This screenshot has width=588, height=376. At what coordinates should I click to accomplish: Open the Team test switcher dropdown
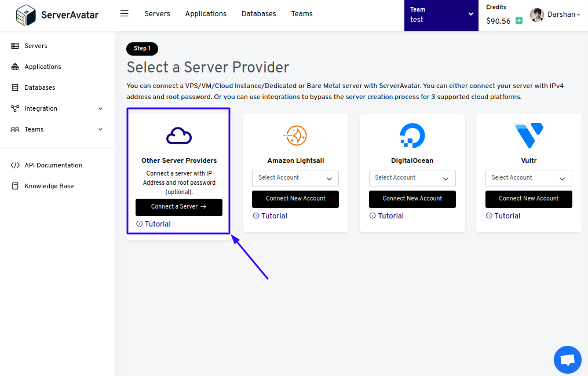pos(441,16)
